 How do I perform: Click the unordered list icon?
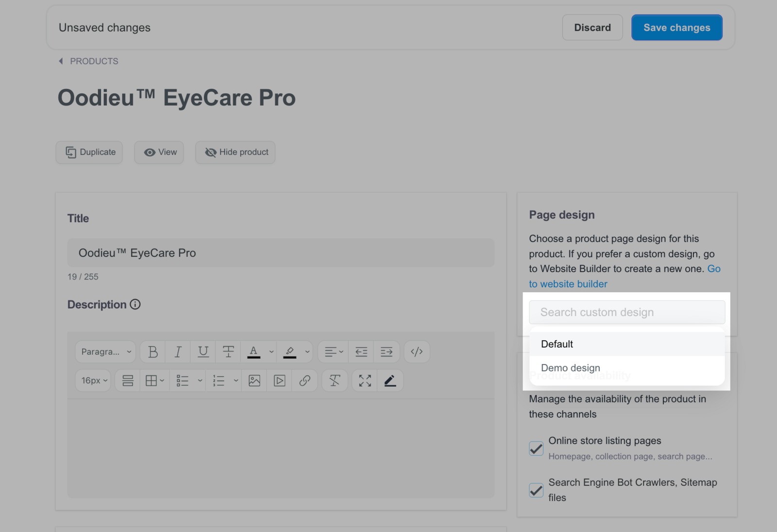[183, 381]
